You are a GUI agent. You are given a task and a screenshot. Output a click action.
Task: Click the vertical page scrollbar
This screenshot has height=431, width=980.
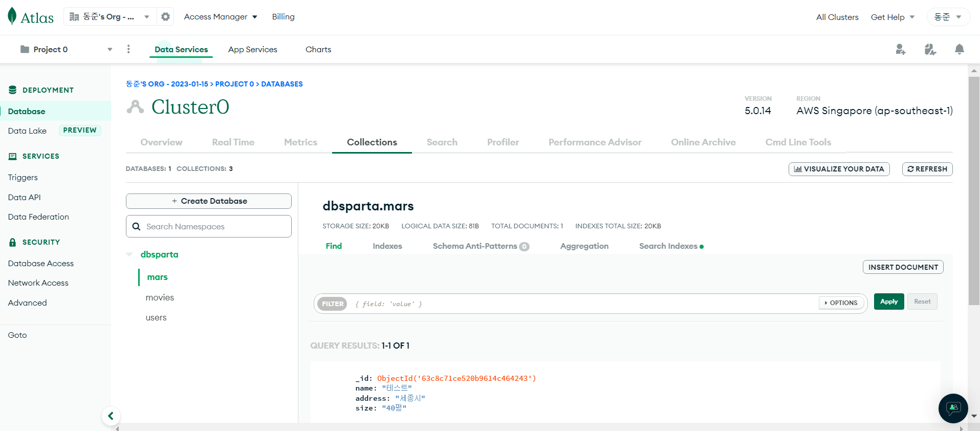coord(974,191)
